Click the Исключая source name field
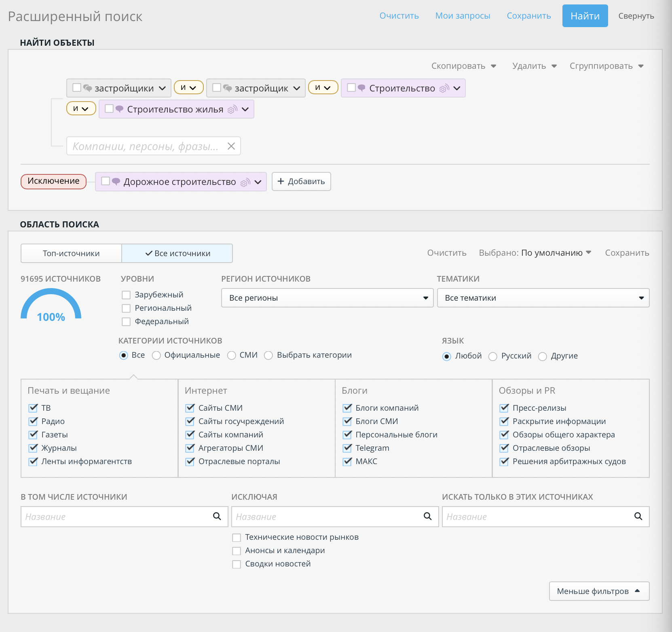This screenshot has height=632, width=672. tap(335, 517)
